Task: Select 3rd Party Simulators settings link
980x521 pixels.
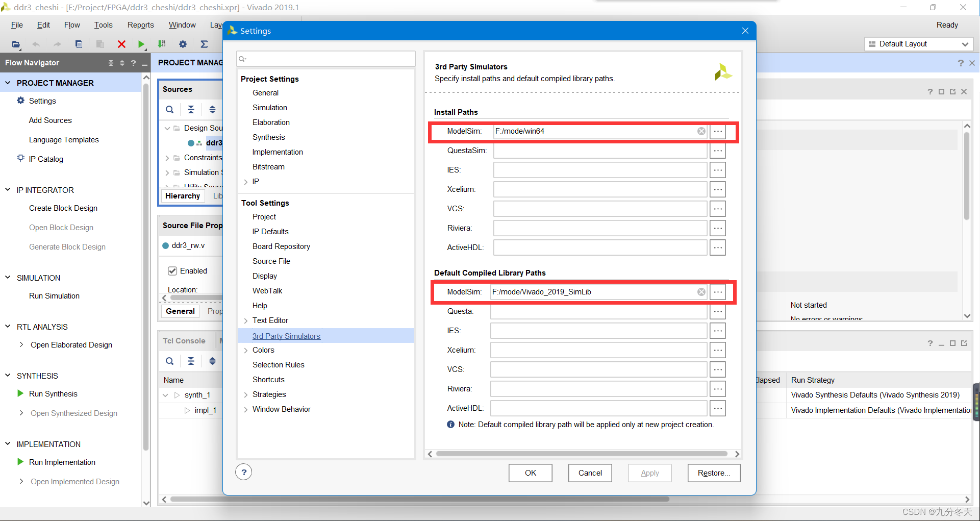Action: pyautogui.click(x=286, y=336)
